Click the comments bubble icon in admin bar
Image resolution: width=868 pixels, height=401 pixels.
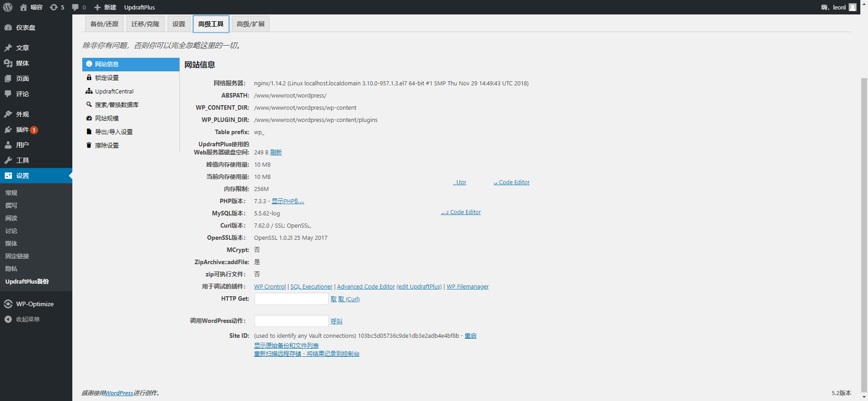[x=75, y=7]
